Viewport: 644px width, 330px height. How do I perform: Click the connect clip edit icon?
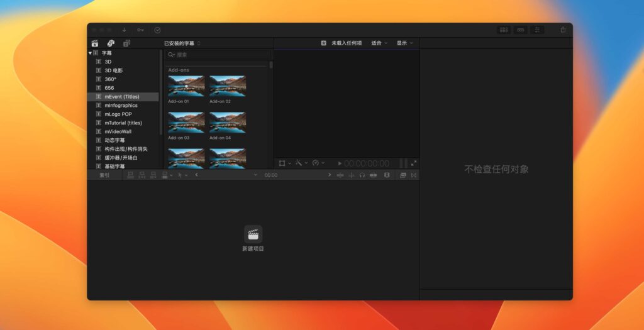(x=131, y=175)
